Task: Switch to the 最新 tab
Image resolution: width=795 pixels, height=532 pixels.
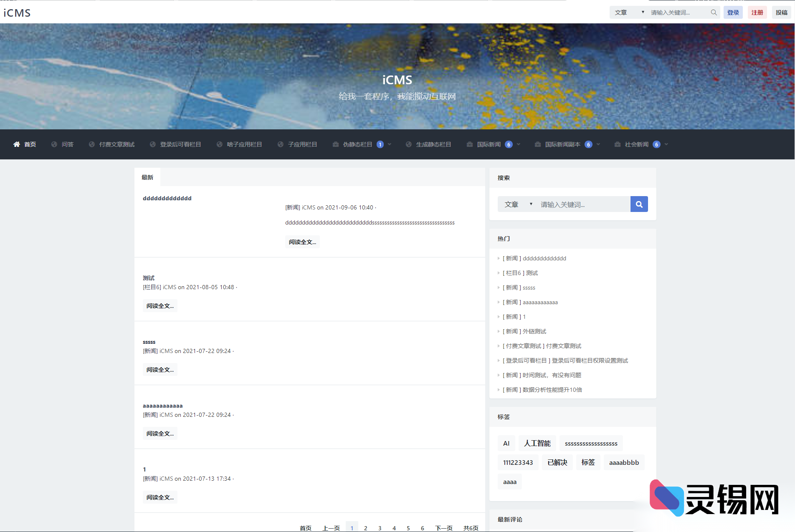Action: click(x=147, y=177)
